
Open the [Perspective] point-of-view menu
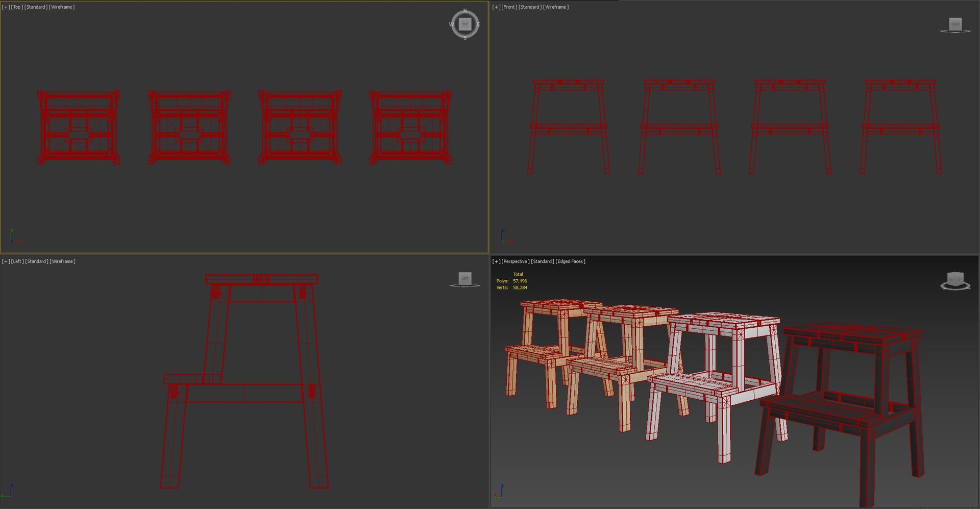point(515,261)
